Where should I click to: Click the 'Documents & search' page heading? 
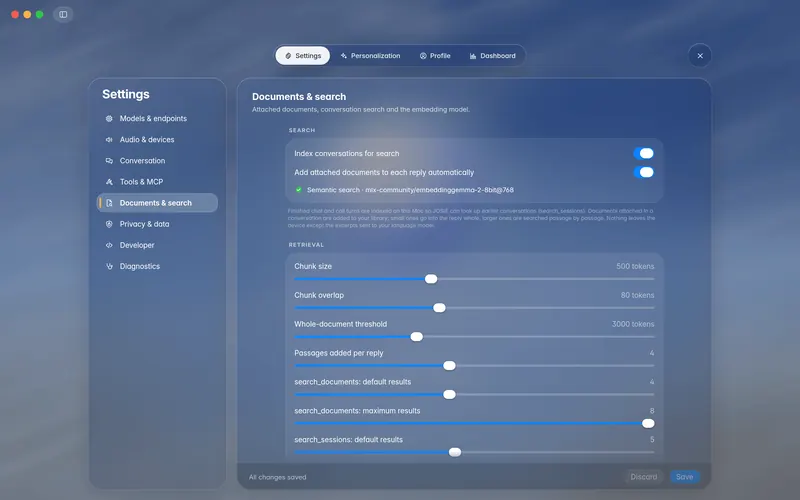(299, 96)
